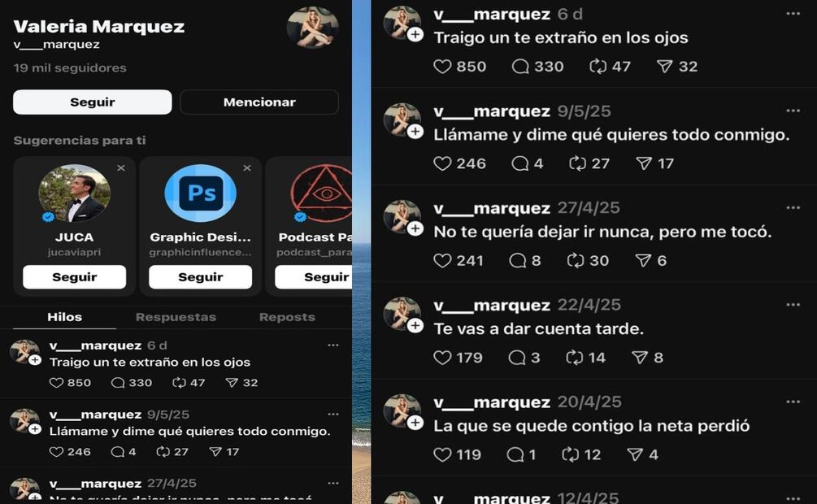817x504 pixels.
Task: Dismiss the Graphic Design suggestion card
Action: [247, 167]
